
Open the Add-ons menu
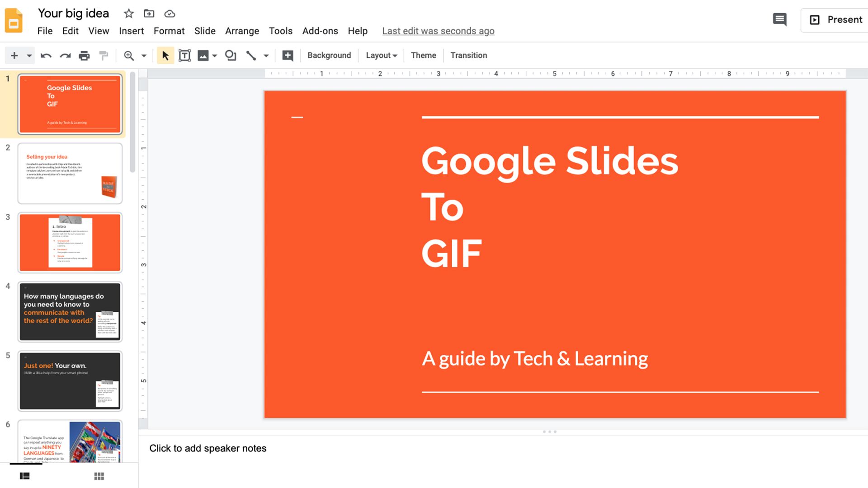click(320, 31)
